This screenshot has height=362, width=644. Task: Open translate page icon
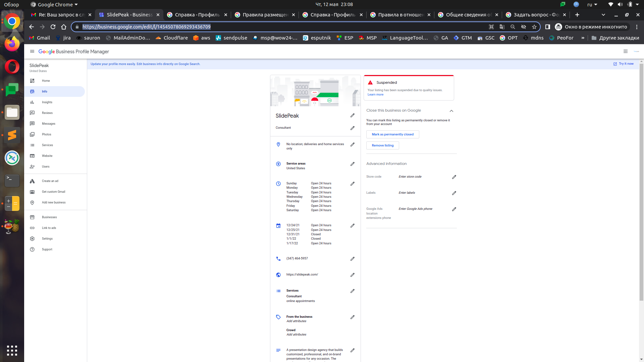tap(502, 27)
